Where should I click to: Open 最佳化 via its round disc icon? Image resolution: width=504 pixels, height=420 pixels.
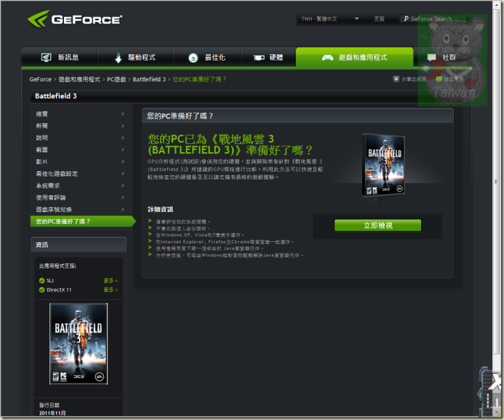point(193,58)
